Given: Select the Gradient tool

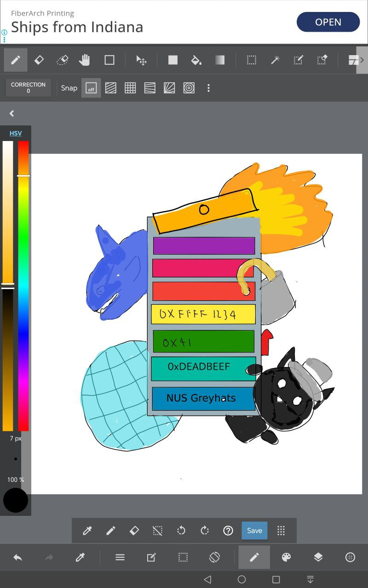Looking at the screenshot, I should 220,60.
